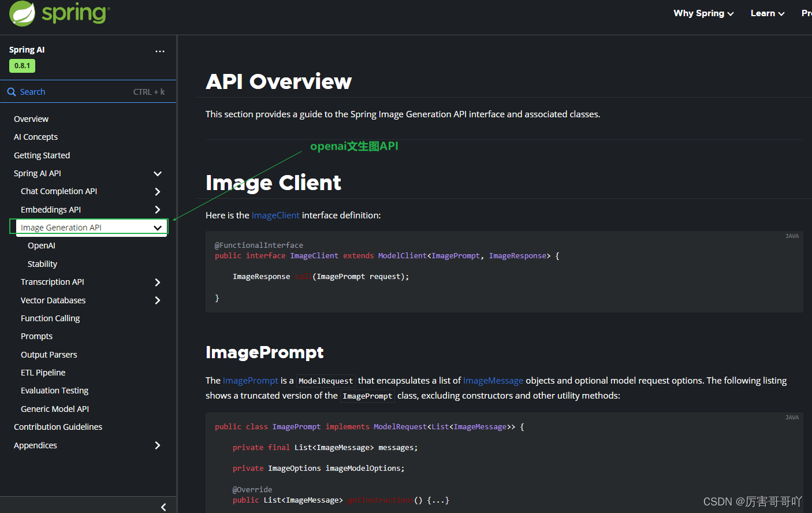Viewport: 812px width, 513px height.
Task: Open Evaluation Testing page
Action: (54, 391)
